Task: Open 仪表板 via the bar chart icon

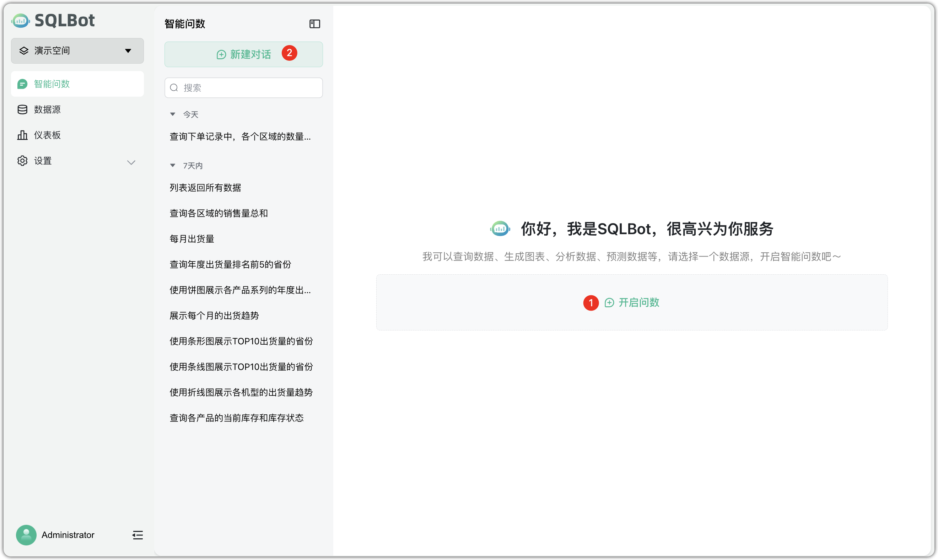Action: click(x=23, y=135)
